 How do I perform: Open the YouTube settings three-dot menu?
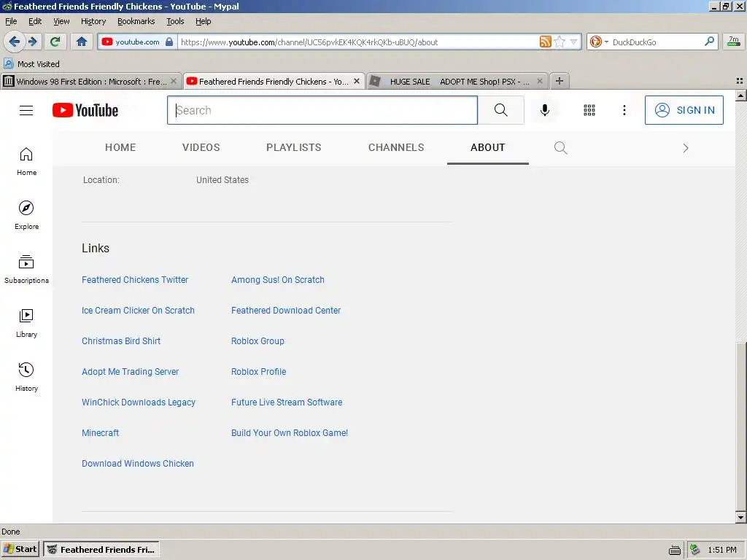point(624,110)
